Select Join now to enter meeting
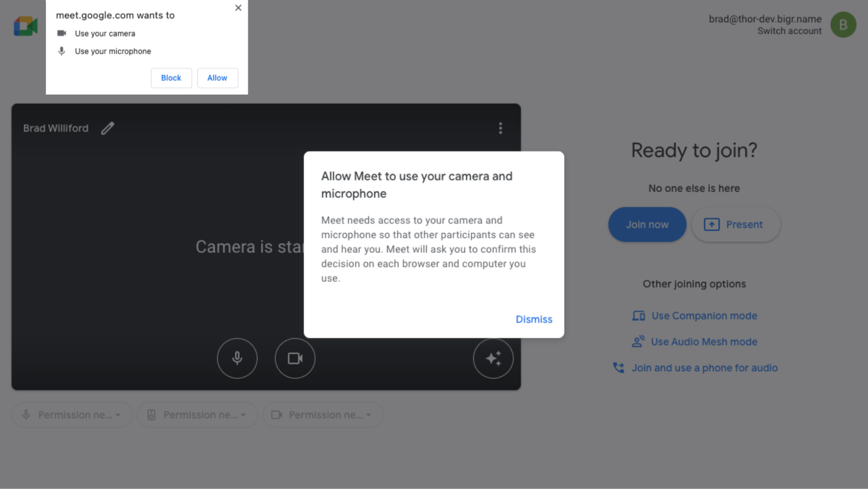Screen dimensions: 868x489 [648, 224]
